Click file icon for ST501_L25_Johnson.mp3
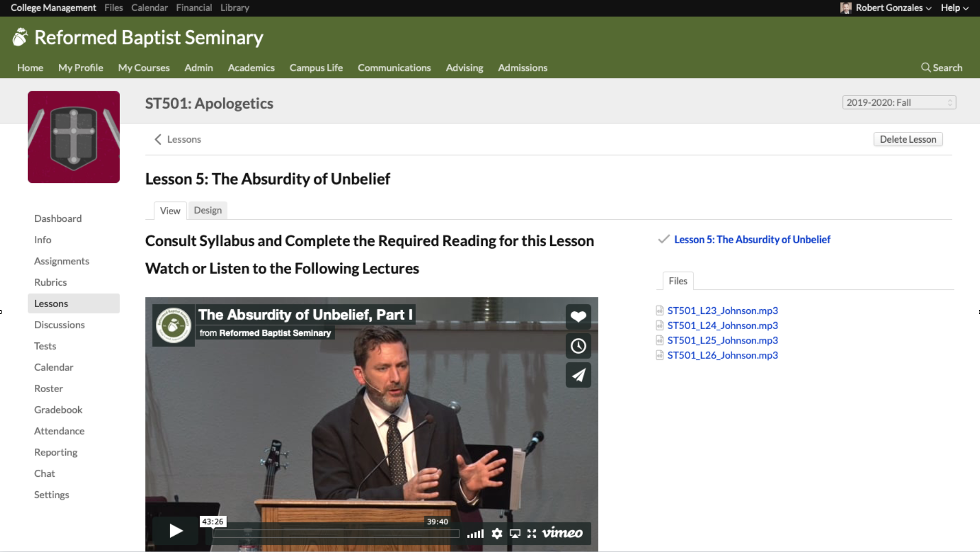This screenshot has width=980, height=552. [x=660, y=340]
